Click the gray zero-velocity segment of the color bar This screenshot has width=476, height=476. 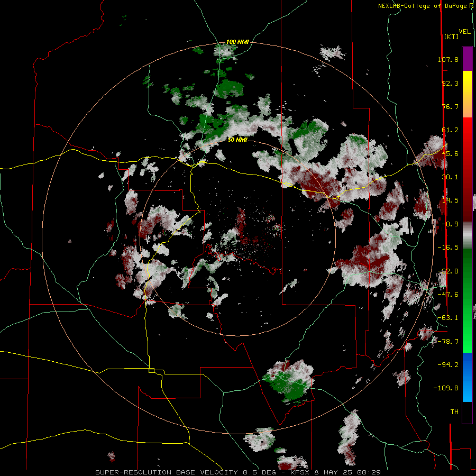point(467,235)
